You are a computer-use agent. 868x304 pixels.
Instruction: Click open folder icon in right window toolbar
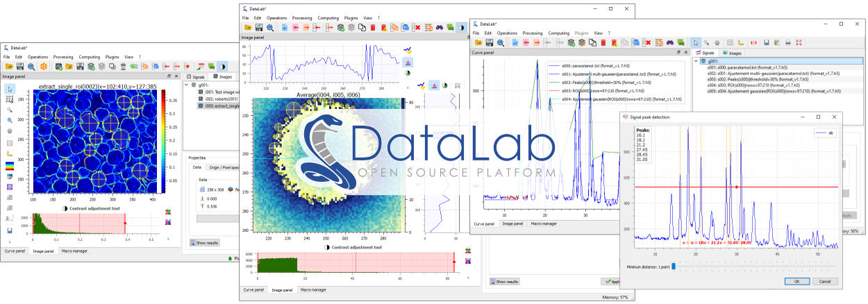(478, 42)
